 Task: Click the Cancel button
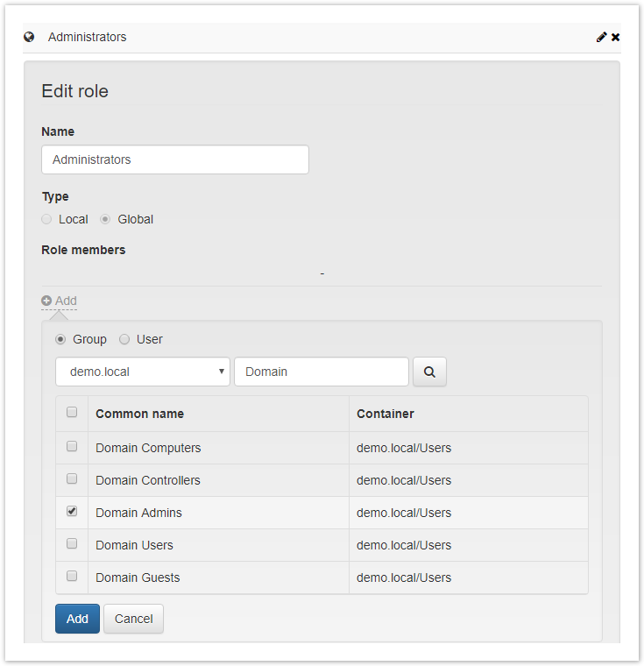pyautogui.click(x=133, y=619)
